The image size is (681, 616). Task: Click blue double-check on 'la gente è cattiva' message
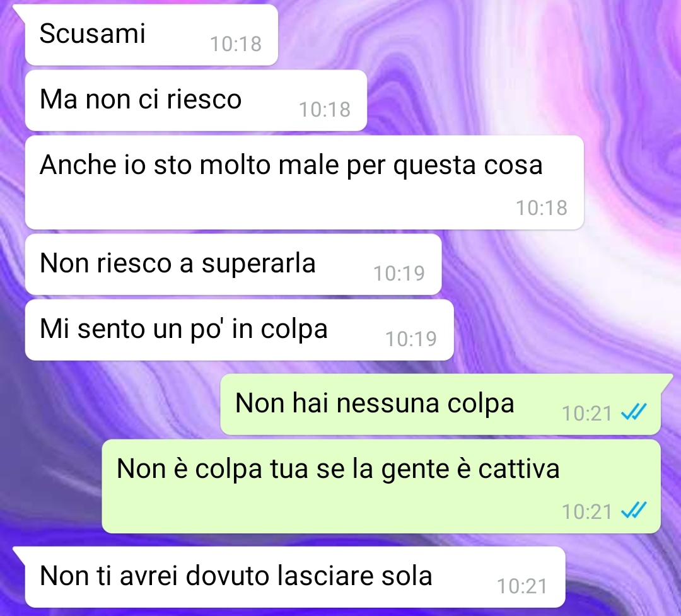click(x=634, y=510)
